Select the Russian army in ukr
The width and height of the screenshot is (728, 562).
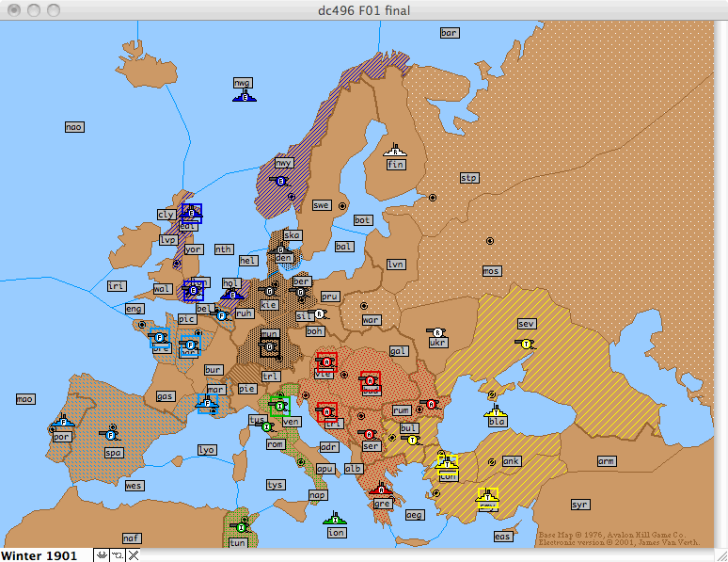click(x=436, y=332)
